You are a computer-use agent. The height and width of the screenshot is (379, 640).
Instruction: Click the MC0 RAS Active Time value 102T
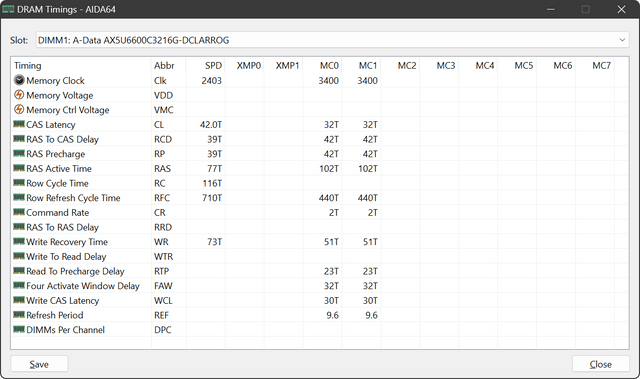pyautogui.click(x=329, y=168)
